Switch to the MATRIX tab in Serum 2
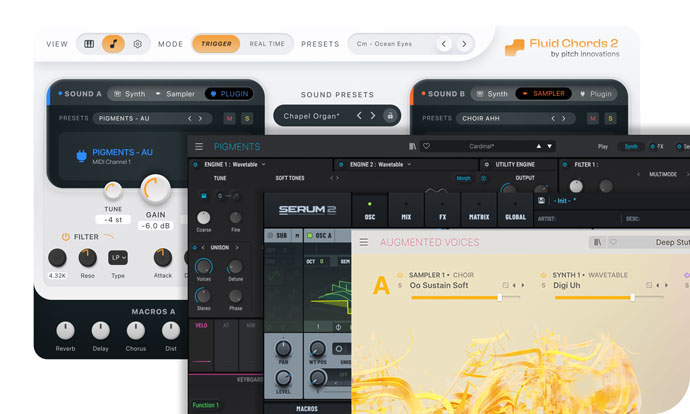690x414 pixels. 479,215
